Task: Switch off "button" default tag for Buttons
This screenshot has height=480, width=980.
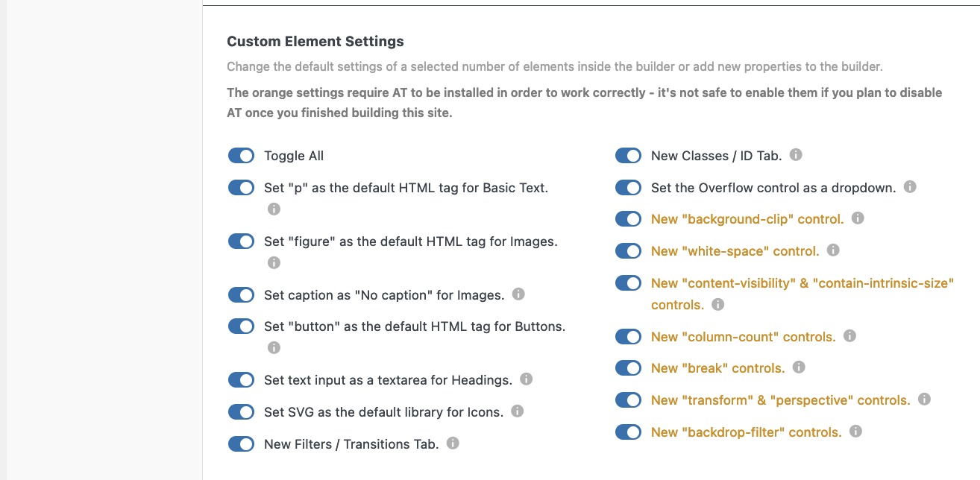Action: pos(241,326)
